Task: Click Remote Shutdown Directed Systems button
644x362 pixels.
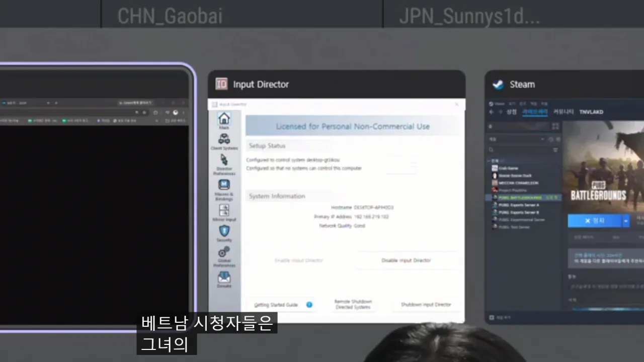Action: click(353, 305)
